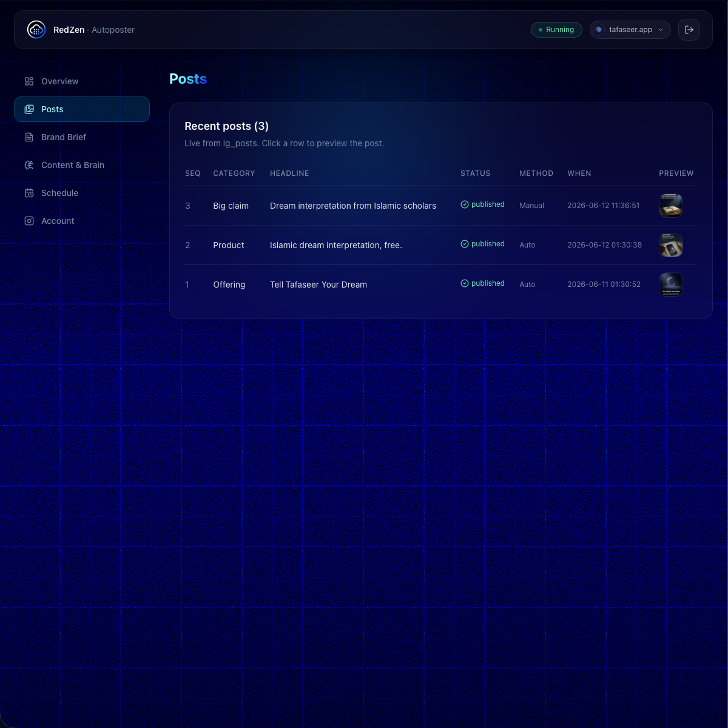This screenshot has height=728, width=728.
Task: Click the RedZen cloud logo icon
Action: (36, 30)
